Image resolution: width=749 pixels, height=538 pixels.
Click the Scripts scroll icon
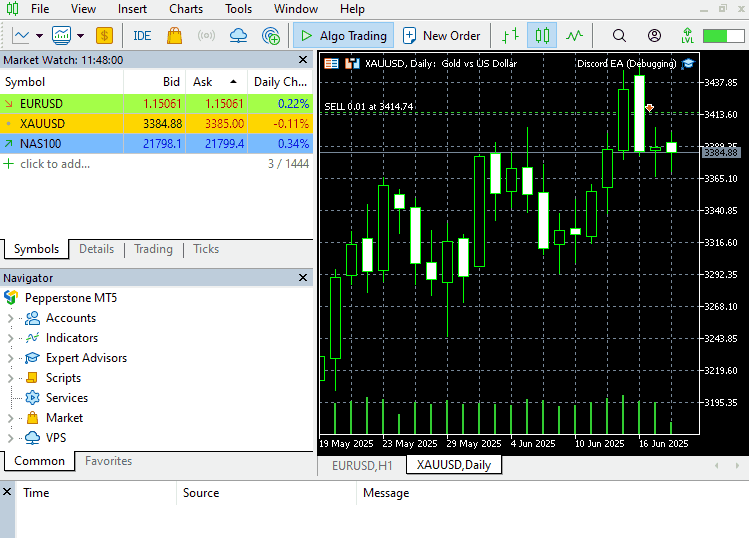[32, 378]
